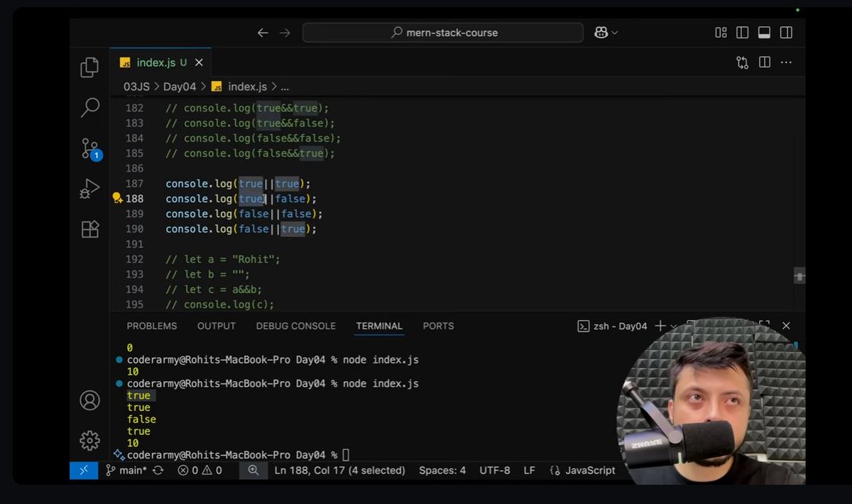
Task: Switch to the PROBLEMS panel tab
Action: pos(152,326)
